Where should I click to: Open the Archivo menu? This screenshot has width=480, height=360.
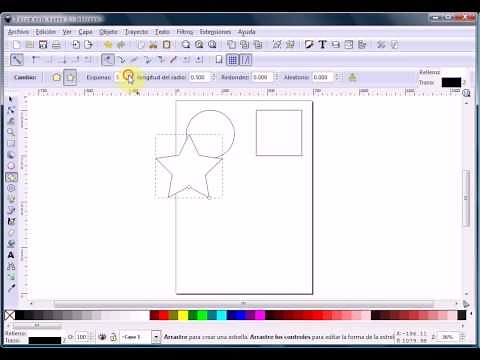(18, 32)
